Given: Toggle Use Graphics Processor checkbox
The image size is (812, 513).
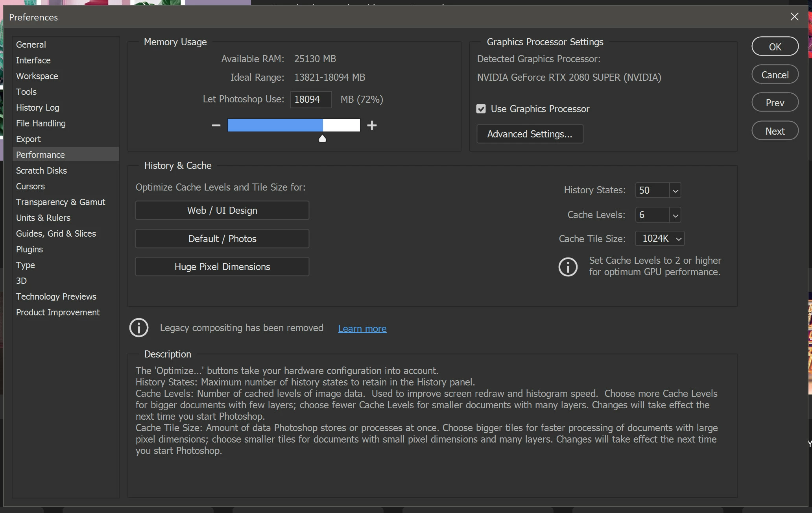Looking at the screenshot, I should tap(481, 109).
